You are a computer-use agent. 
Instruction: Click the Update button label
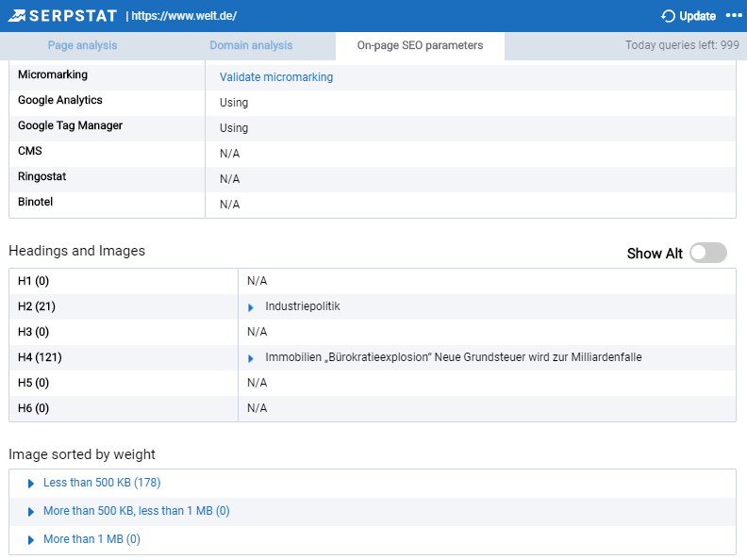[x=697, y=16]
